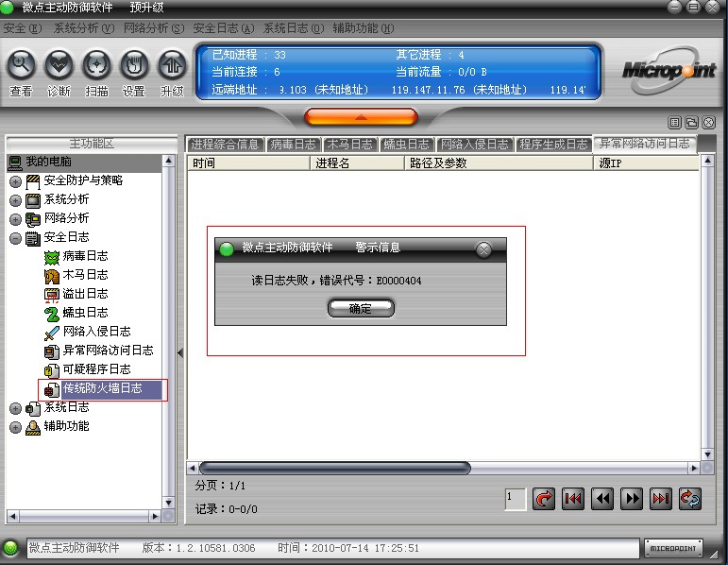Select 传统防火墙日志 in the tree

(x=103, y=388)
